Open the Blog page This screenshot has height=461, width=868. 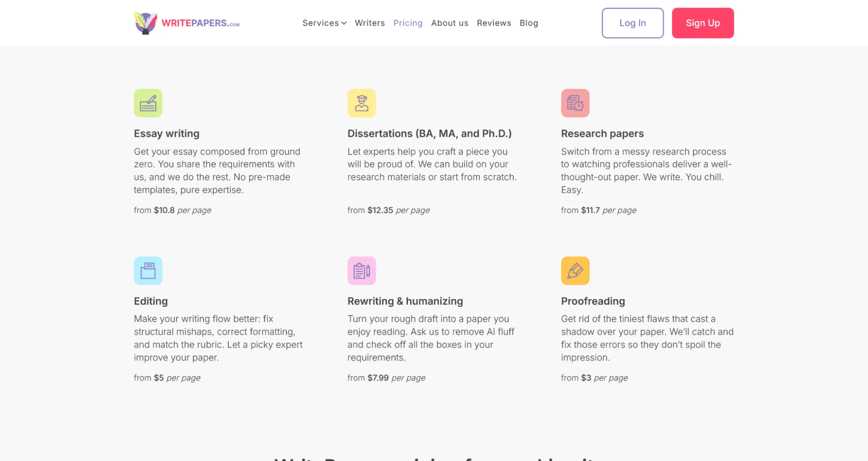528,23
